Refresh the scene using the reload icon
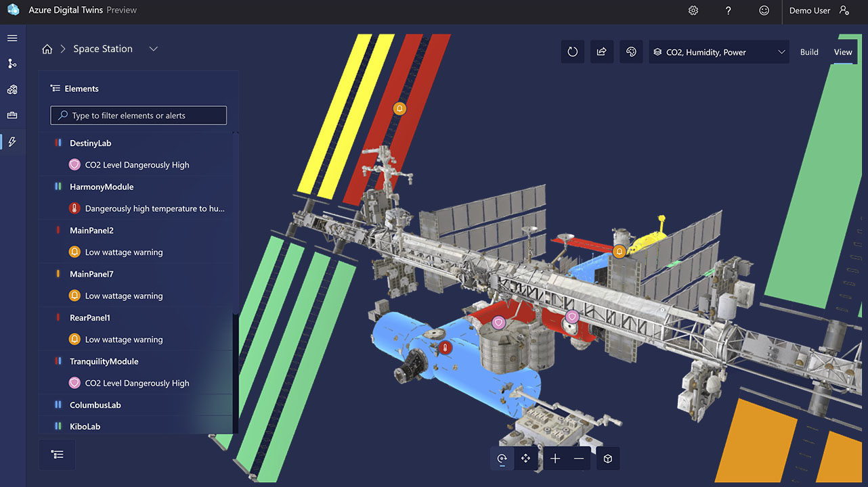Screen dimensions: 868x487 coord(572,51)
